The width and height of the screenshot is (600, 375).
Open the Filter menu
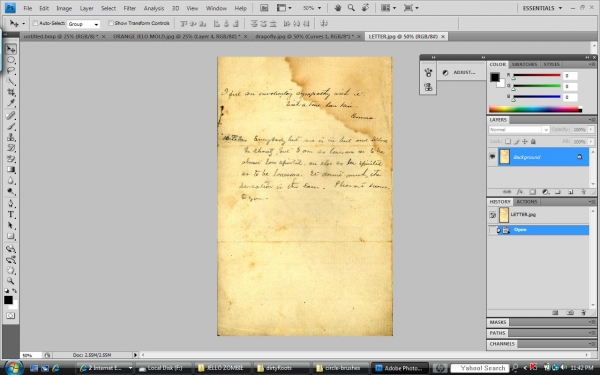coord(129,8)
